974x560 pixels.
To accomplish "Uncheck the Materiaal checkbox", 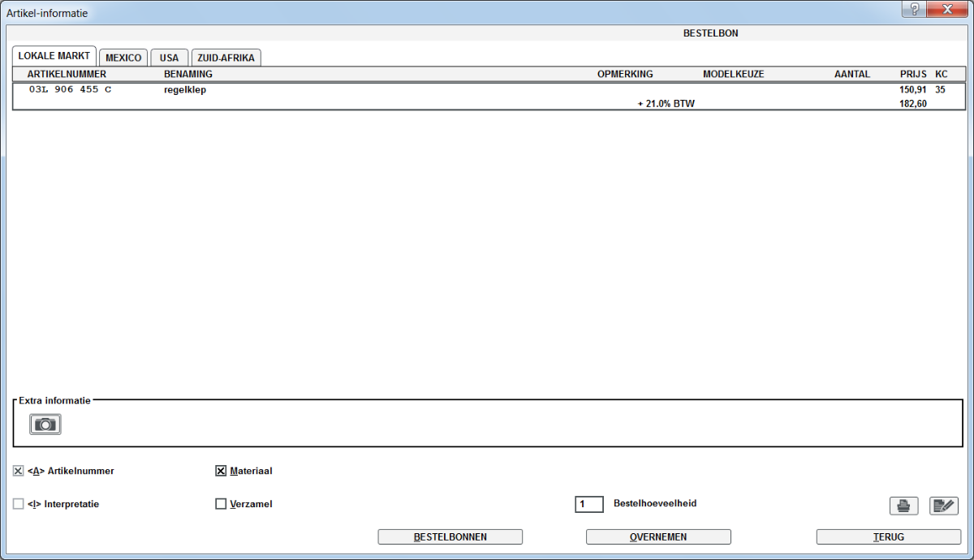I will pos(221,471).
